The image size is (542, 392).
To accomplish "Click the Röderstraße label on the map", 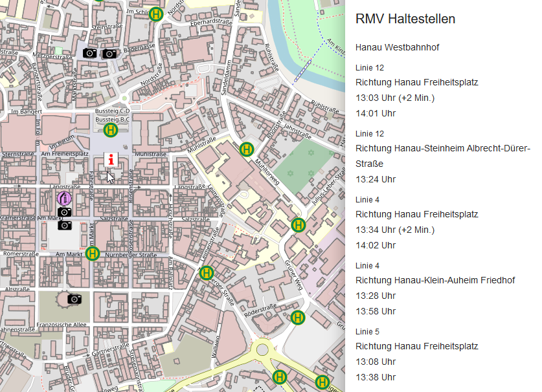I will click(260, 310).
